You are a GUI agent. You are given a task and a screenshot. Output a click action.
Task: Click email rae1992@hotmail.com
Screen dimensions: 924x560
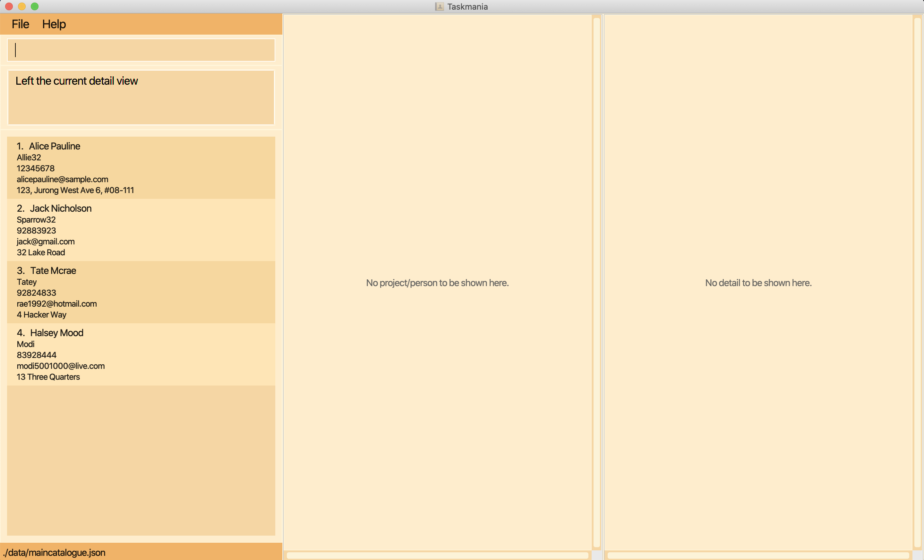(x=56, y=304)
